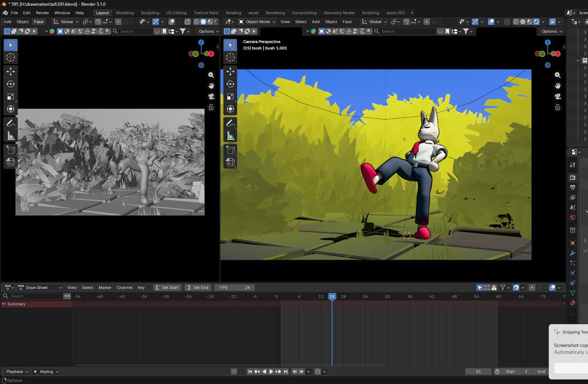
Task: Toggle lock camera to view in left viewport
Action: click(x=211, y=107)
